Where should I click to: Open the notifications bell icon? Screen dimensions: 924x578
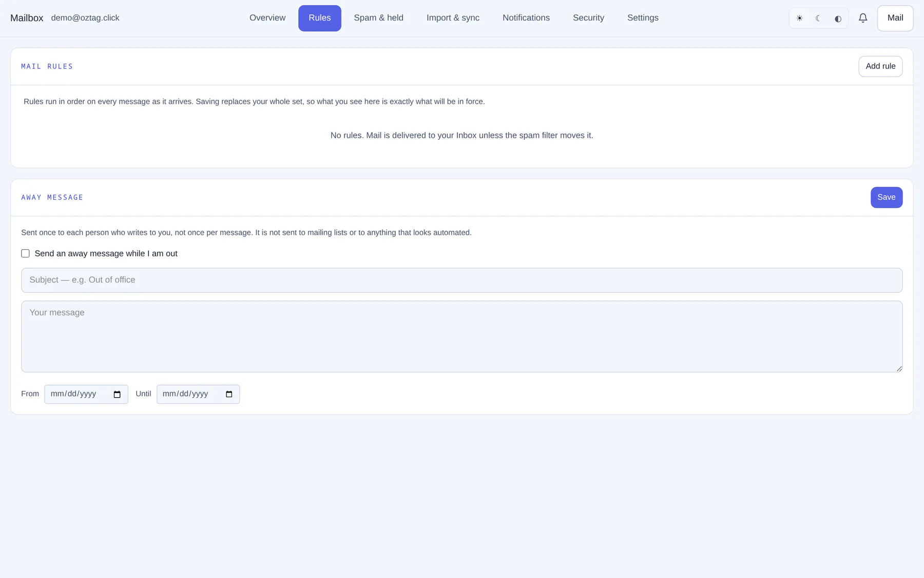click(x=863, y=18)
